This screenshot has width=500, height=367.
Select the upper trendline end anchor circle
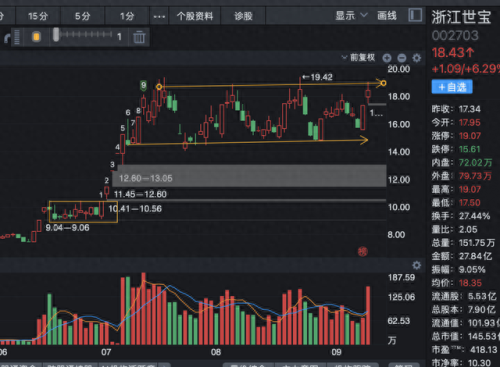point(383,83)
